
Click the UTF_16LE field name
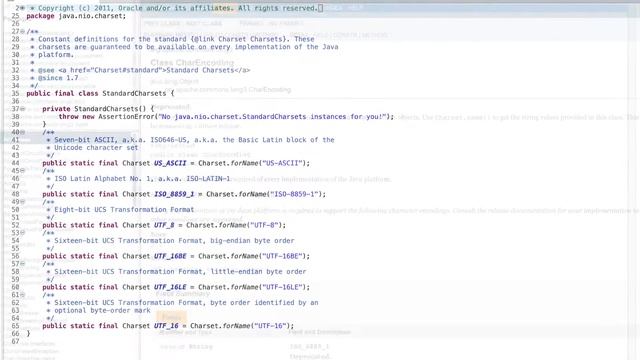(170, 287)
